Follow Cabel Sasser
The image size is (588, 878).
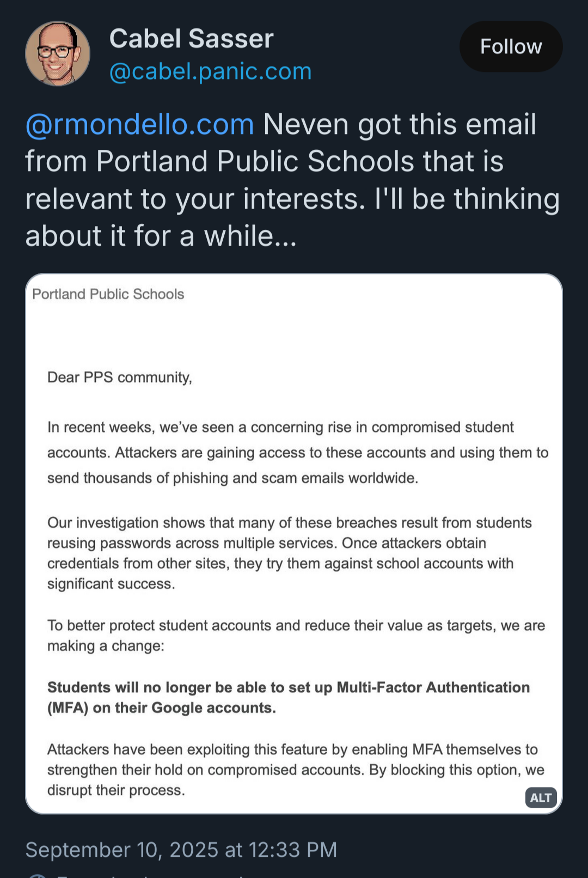click(x=511, y=47)
